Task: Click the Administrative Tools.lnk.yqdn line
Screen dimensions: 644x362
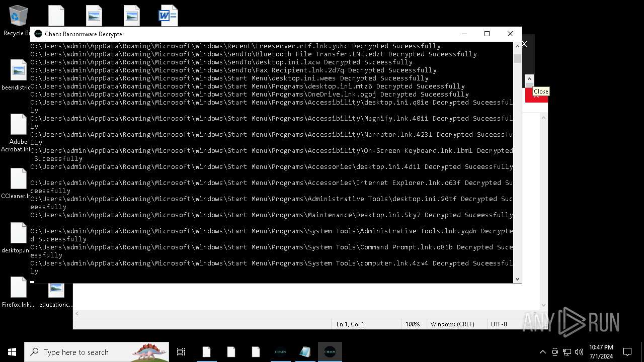Action: point(272,235)
